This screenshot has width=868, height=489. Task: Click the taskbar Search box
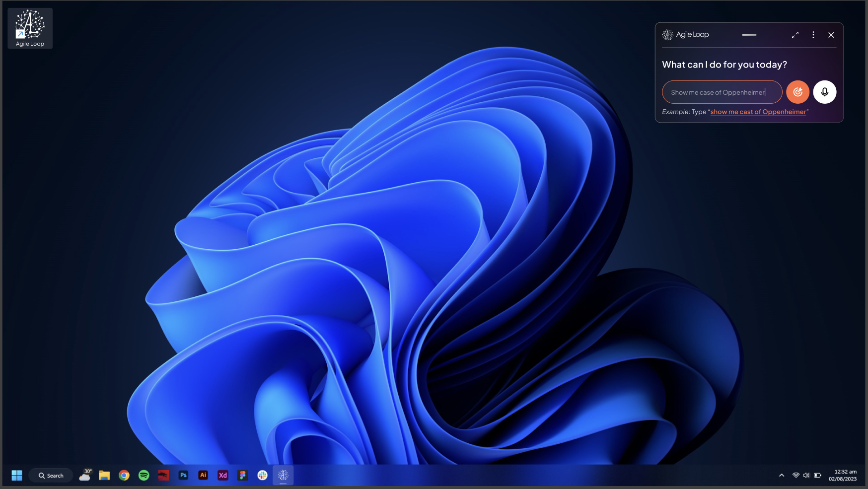click(51, 476)
